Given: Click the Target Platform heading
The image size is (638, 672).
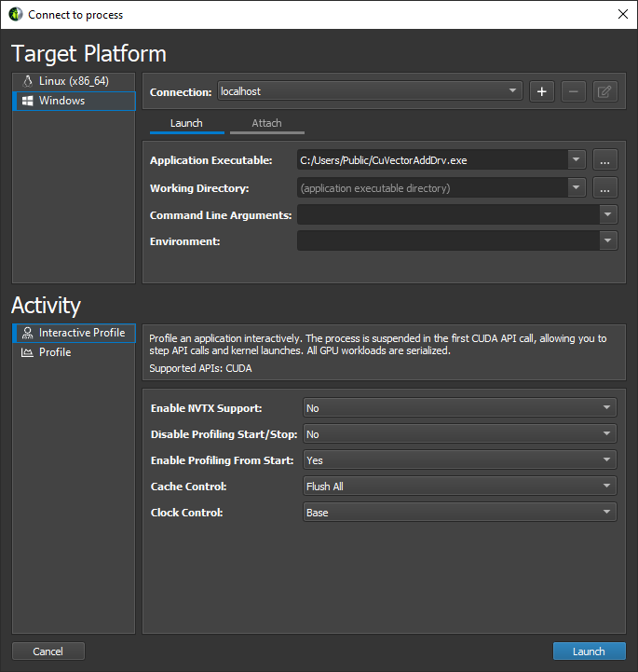Looking at the screenshot, I should pos(88,54).
